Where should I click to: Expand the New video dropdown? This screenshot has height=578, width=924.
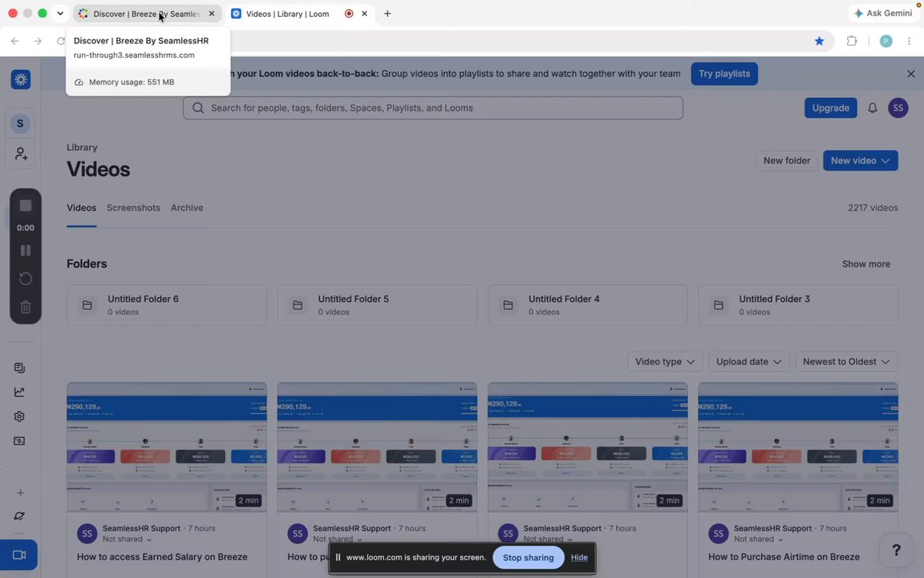tap(860, 161)
